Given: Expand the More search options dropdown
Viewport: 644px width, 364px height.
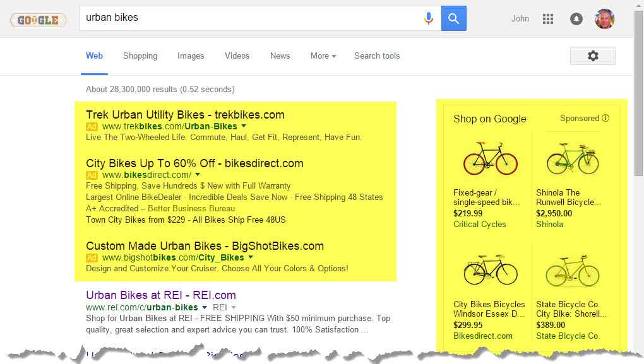Looking at the screenshot, I should (x=323, y=56).
